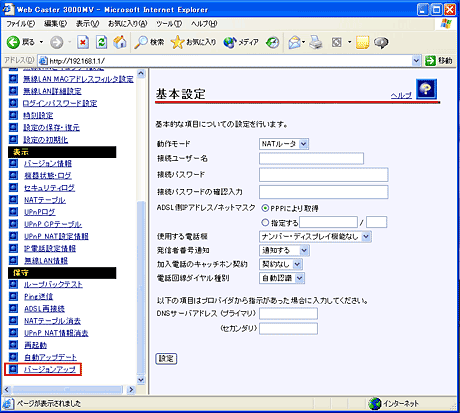Open the 自動アップデート link

pyautogui.click(x=50, y=357)
